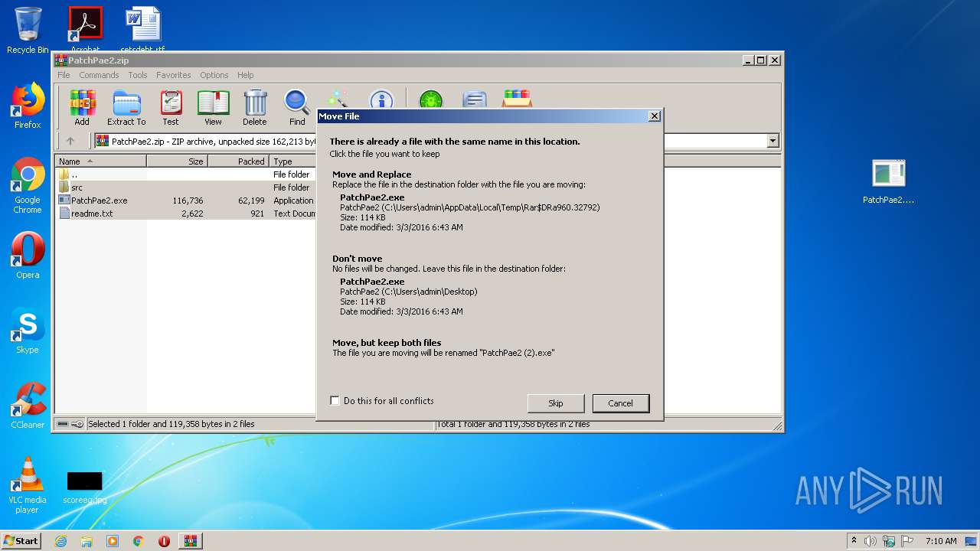Click the Test archive icon

(171, 108)
